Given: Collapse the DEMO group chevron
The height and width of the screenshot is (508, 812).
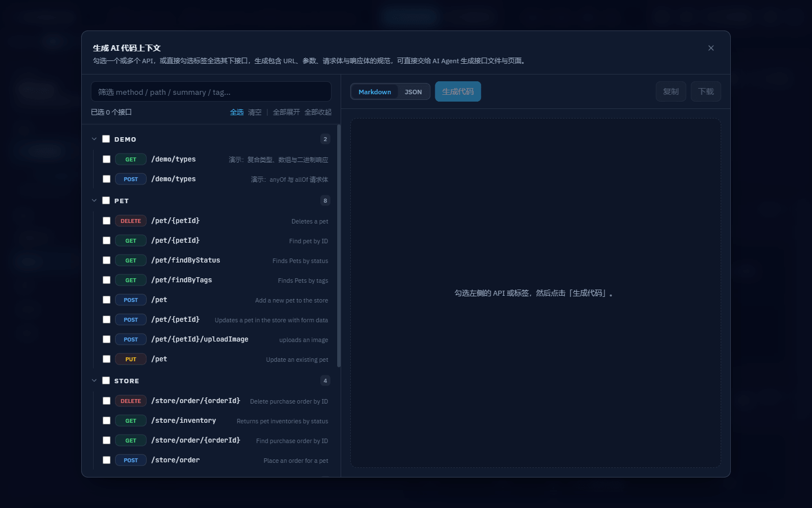Looking at the screenshot, I should point(94,139).
